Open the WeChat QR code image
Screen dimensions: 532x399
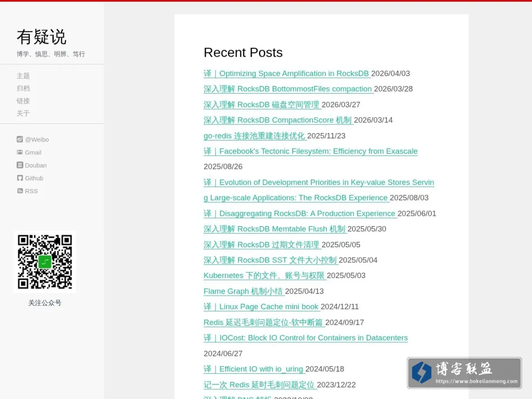tap(45, 262)
